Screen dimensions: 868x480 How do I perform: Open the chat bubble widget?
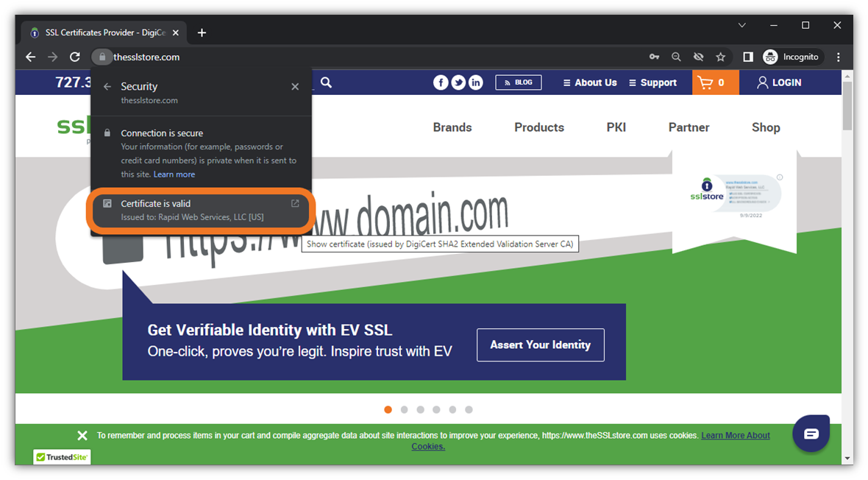(x=811, y=434)
